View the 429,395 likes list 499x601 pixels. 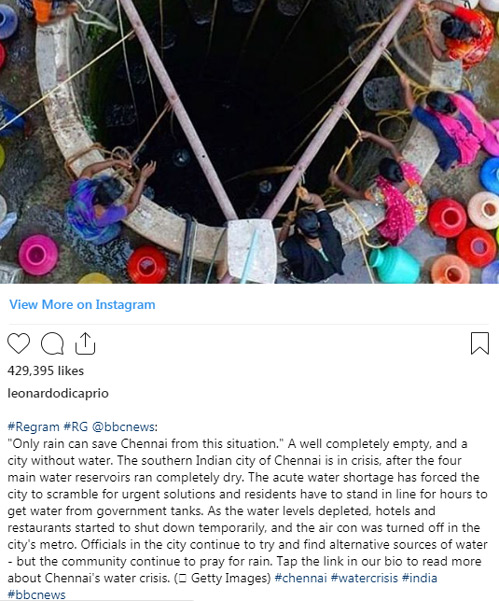click(46, 371)
